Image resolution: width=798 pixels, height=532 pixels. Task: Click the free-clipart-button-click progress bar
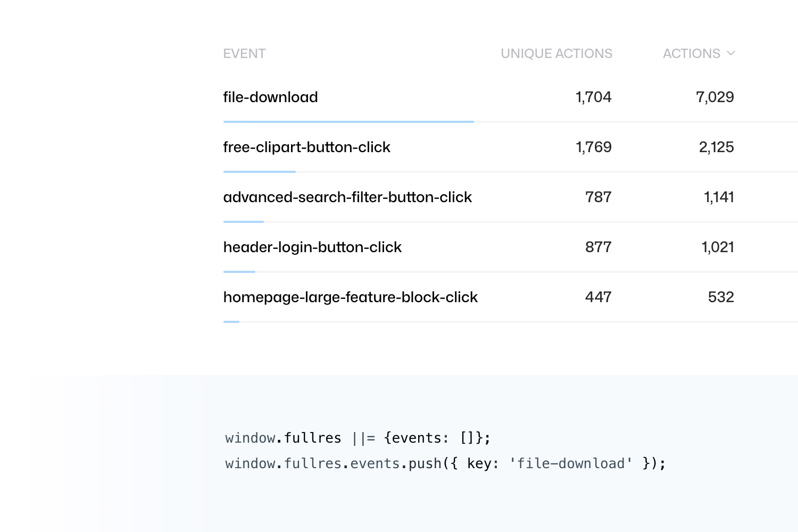tap(260, 172)
